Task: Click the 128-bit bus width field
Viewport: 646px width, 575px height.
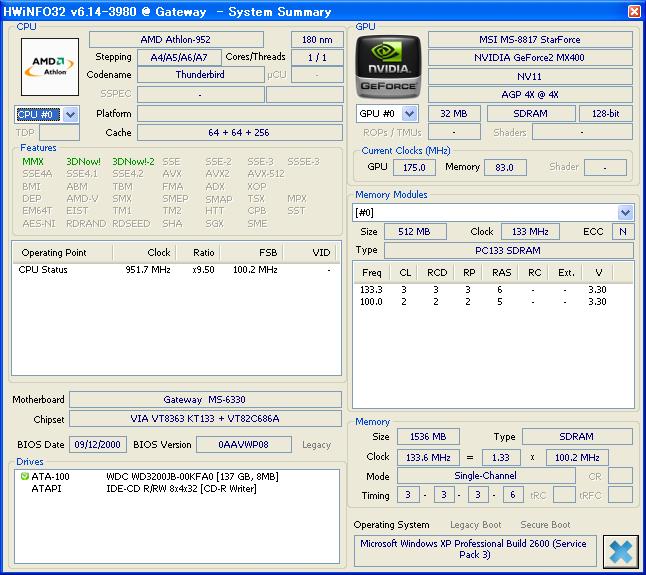Action: pos(606,114)
